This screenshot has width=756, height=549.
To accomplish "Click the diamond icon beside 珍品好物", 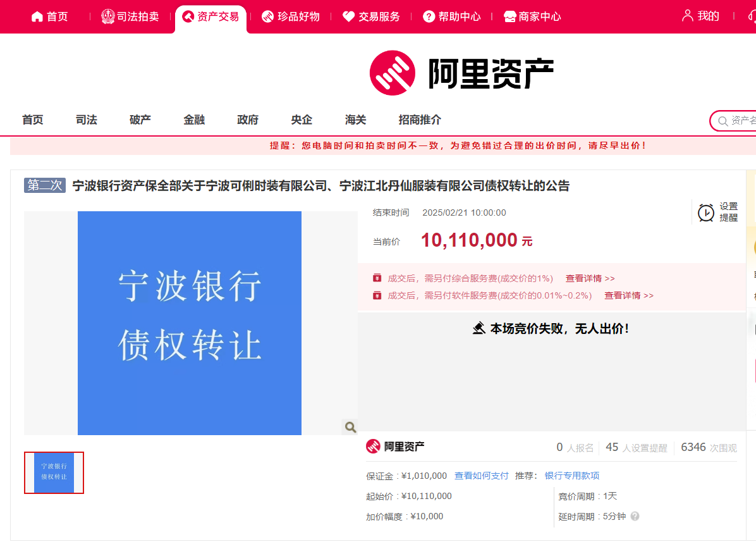I will tap(267, 16).
